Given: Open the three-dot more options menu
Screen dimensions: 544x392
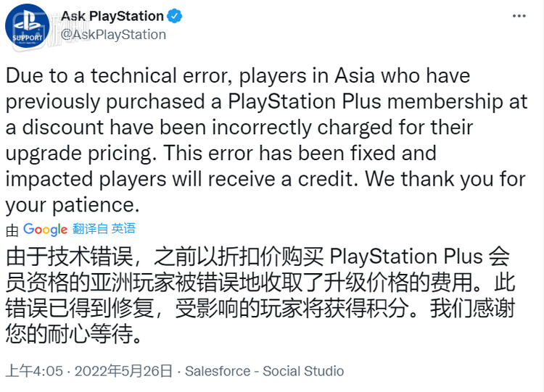Looking at the screenshot, I should [519, 16].
